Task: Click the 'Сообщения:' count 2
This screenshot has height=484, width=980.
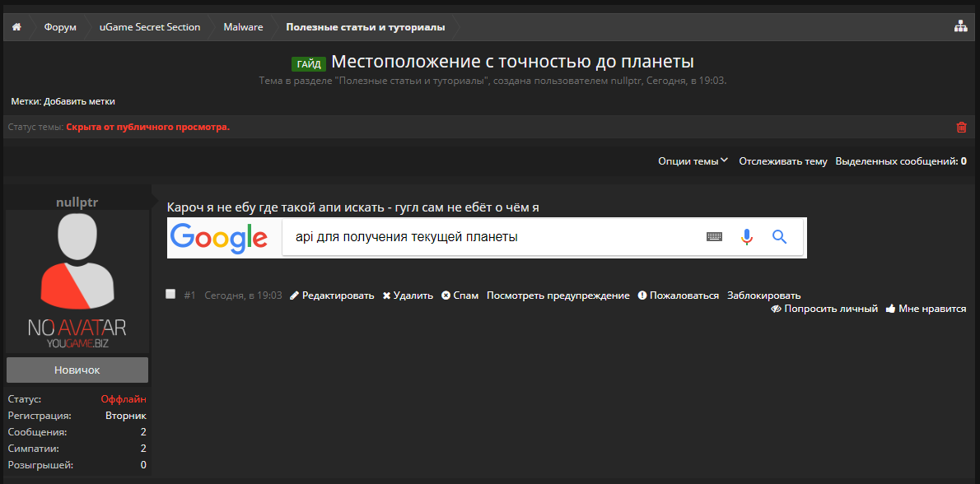Action: [x=143, y=431]
